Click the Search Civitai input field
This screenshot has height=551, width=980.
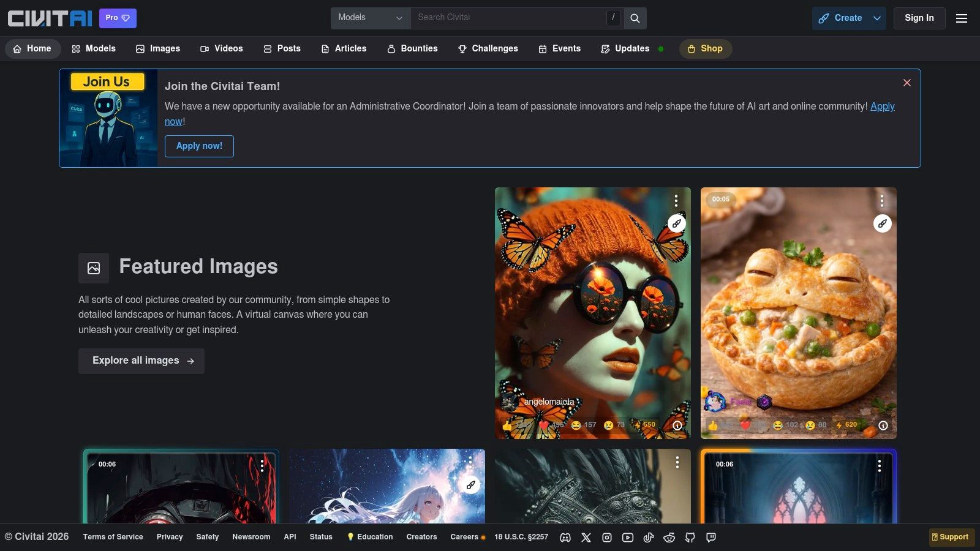pyautogui.click(x=508, y=18)
